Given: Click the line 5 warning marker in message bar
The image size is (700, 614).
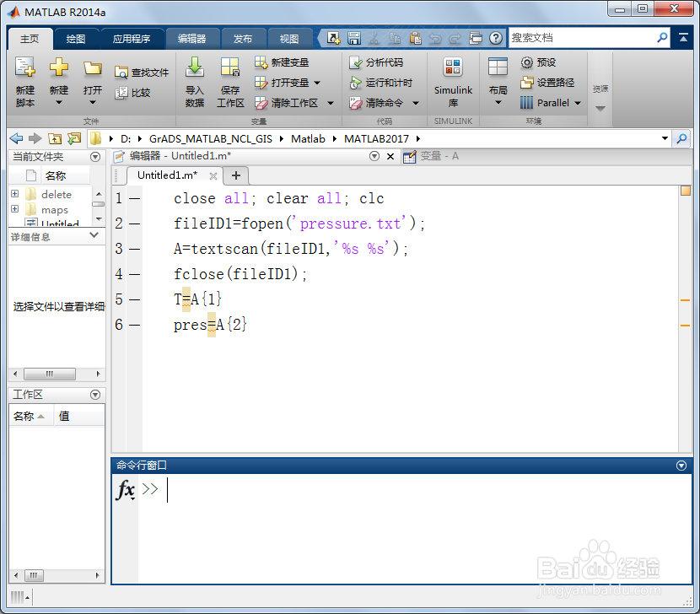Looking at the screenshot, I should pos(686,300).
